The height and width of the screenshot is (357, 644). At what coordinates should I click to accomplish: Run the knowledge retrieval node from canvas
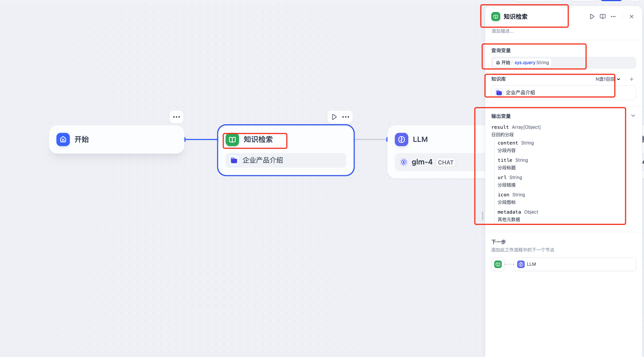[334, 117]
